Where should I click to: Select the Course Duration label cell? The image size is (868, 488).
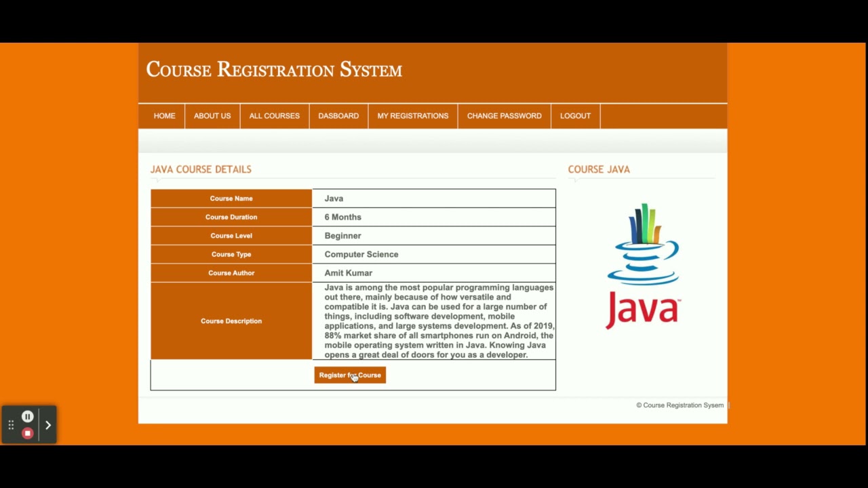pyautogui.click(x=231, y=217)
